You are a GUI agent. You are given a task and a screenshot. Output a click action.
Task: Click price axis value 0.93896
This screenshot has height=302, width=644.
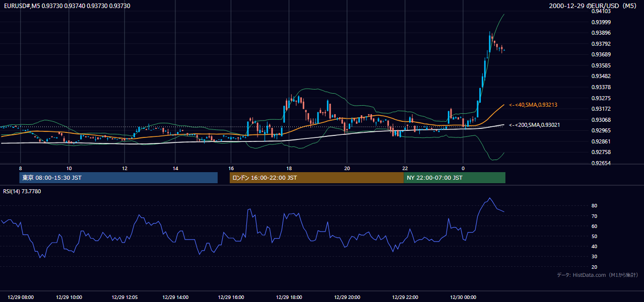tap(601, 33)
